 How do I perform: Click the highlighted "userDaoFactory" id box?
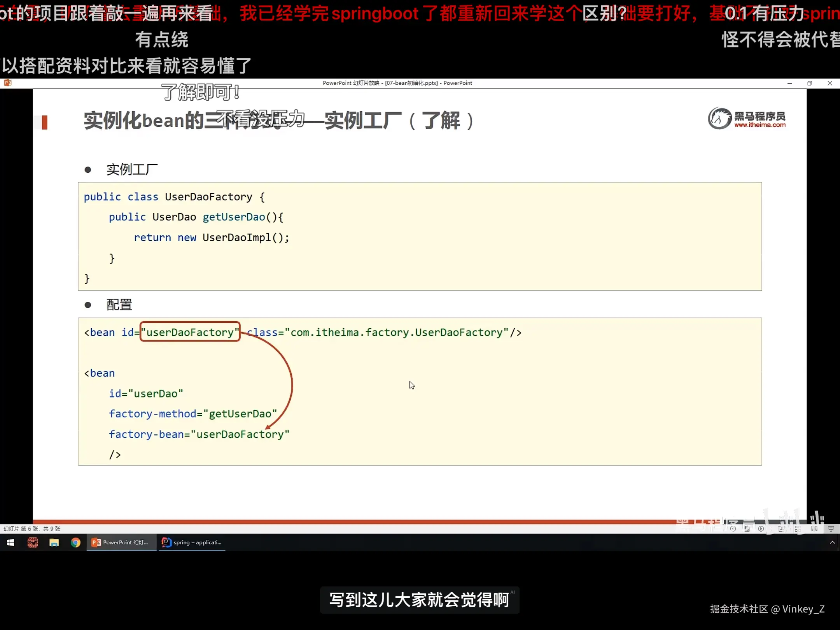click(x=190, y=332)
